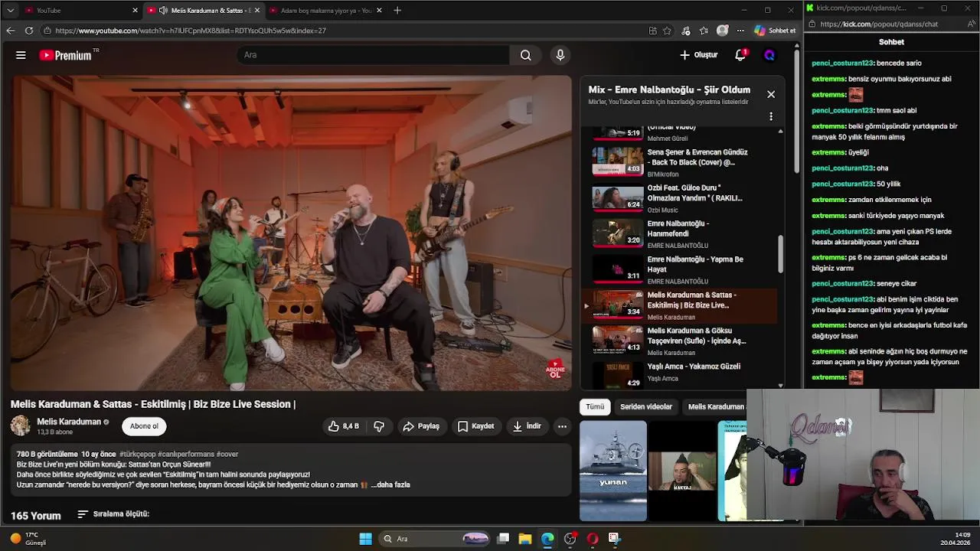Switch to Adam boş makarna yiyor tab
This screenshot has height=551, width=980.
[x=326, y=10]
